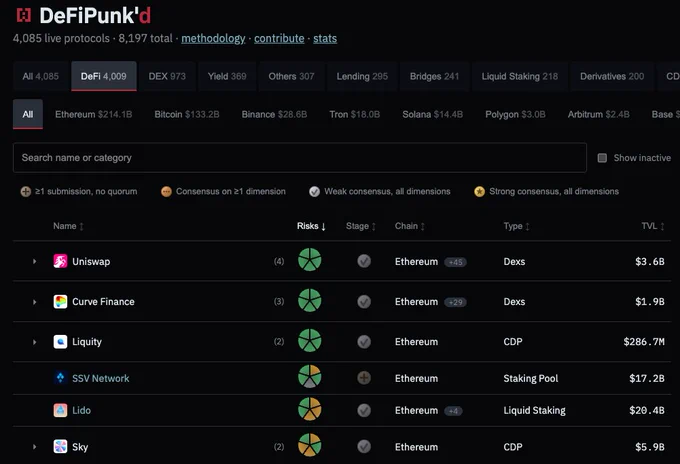Sort the table by TVL column
The width and height of the screenshot is (680, 464).
pyautogui.click(x=653, y=226)
